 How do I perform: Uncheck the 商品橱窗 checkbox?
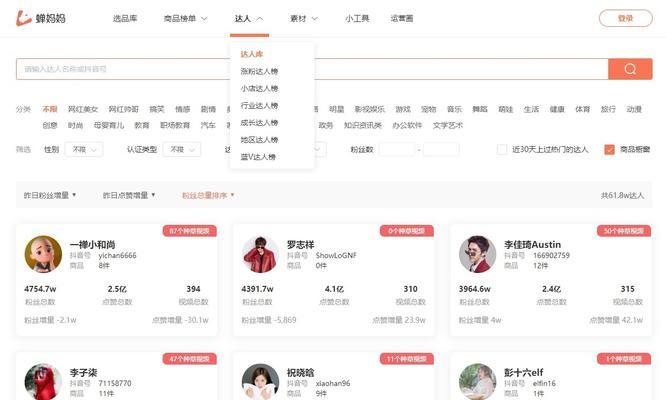[x=609, y=149]
